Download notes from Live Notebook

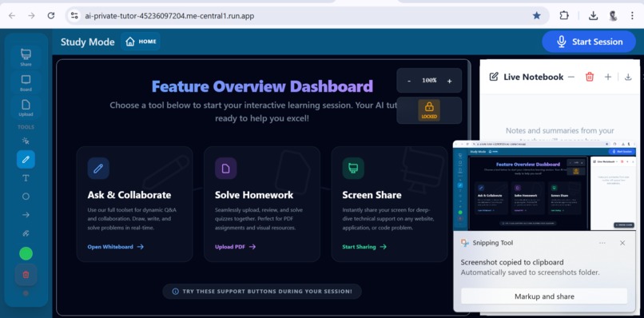(x=628, y=77)
